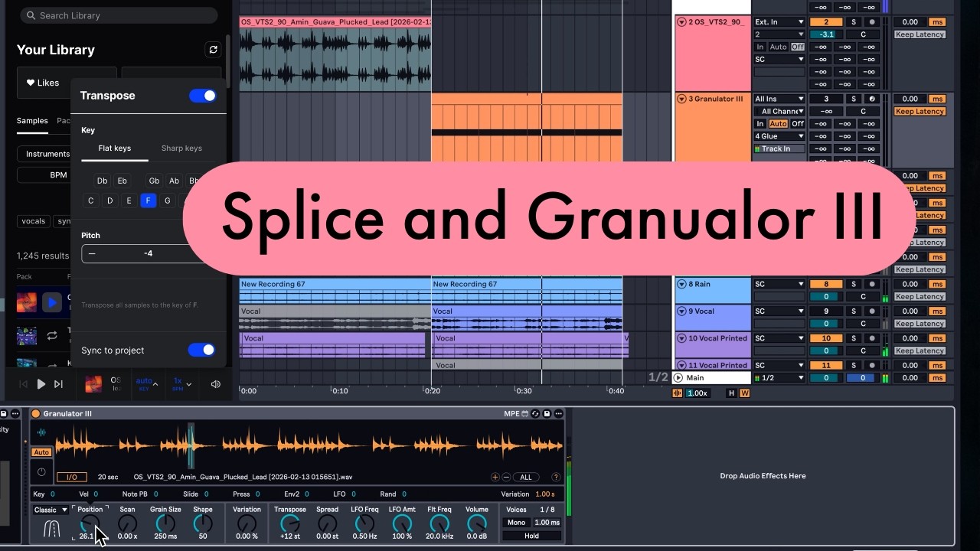Enable Mono mode in Granulator III

(x=517, y=523)
